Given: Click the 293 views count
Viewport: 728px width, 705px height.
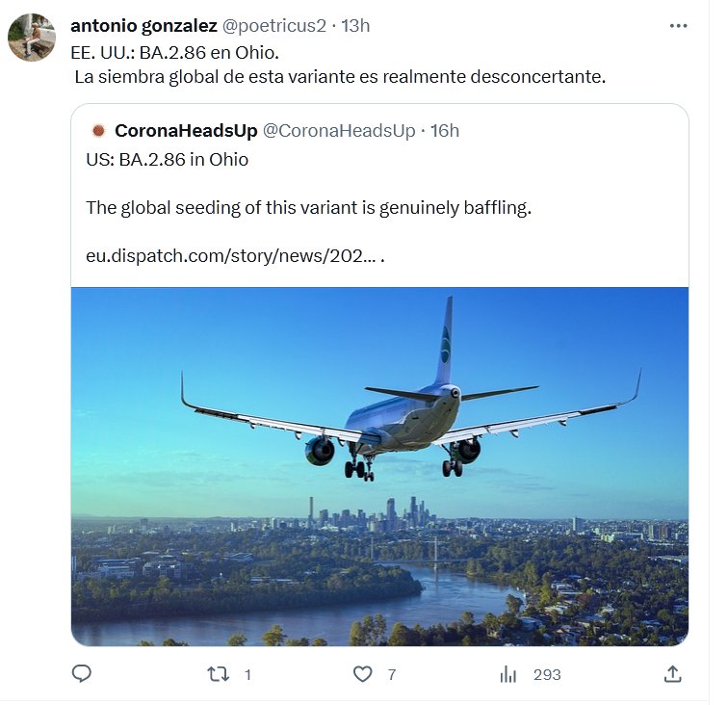Looking at the screenshot, I should click(x=547, y=674).
